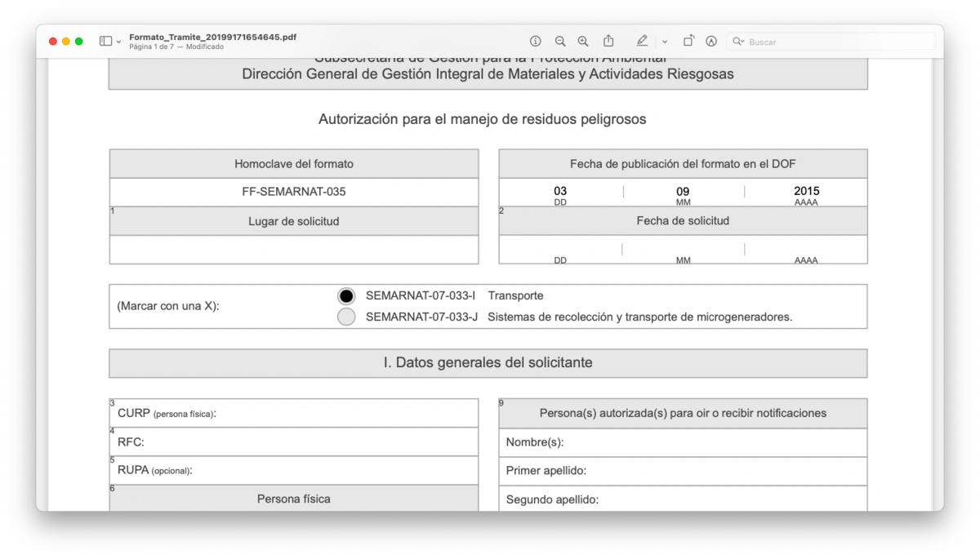Image resolution: width=980 pixels, height=559 pixels.
Task: Open the Share options
Action: tap(608, 41)
